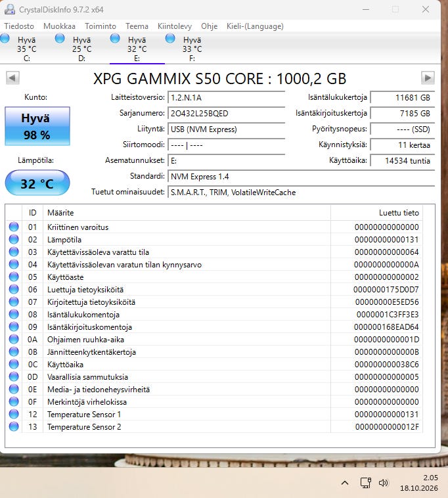
Task: Select drive E: at 32 °C
Action: pyautogui.click(x=137, y=48)
